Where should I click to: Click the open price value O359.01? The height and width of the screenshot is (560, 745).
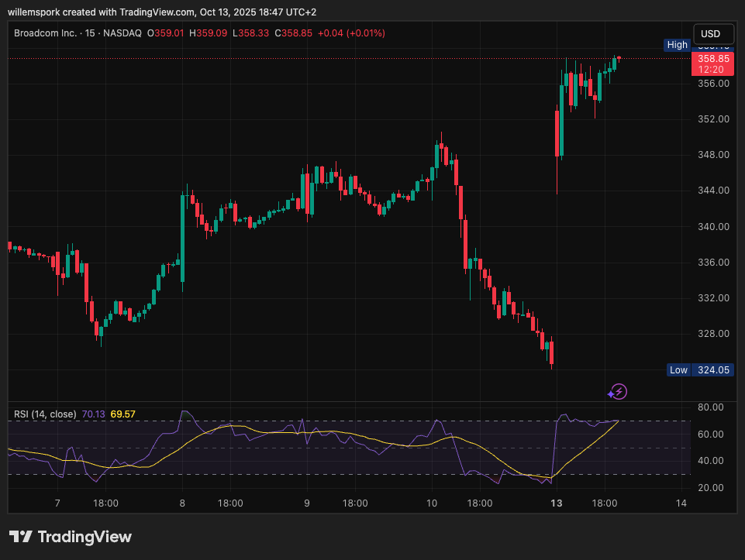click(x=168, y=33)
